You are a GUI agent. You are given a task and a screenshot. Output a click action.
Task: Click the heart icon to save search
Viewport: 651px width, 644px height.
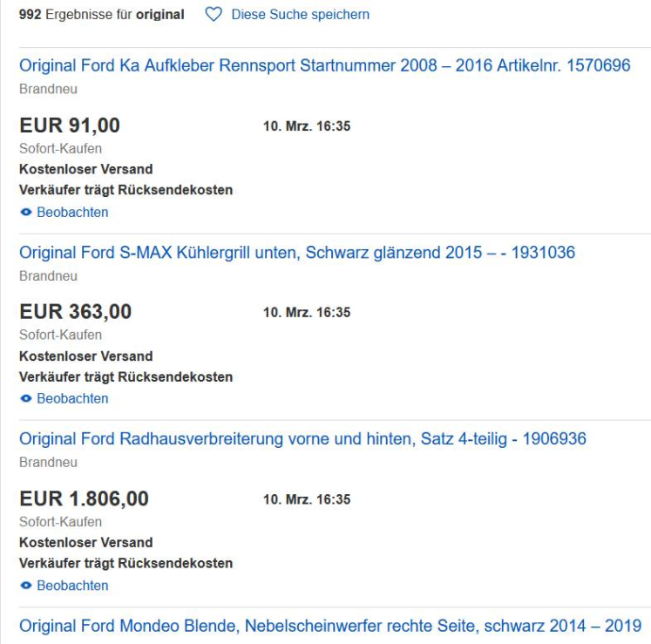214,15
